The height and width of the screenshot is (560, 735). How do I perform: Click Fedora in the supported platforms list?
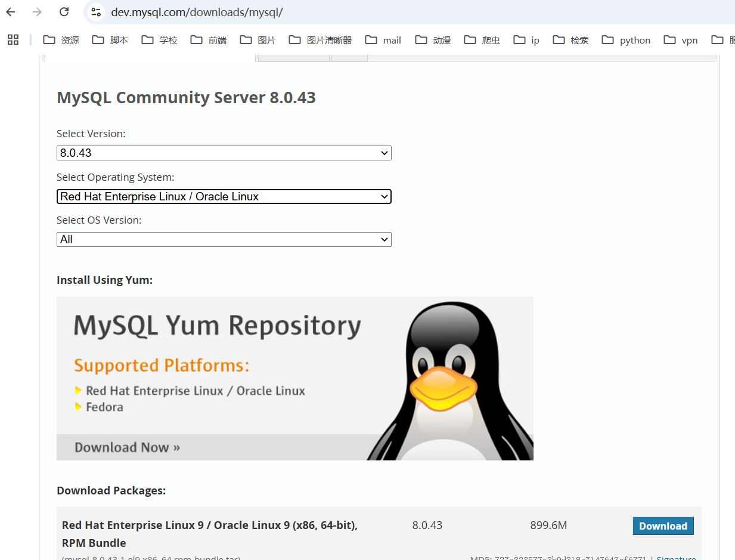(104, 407)
